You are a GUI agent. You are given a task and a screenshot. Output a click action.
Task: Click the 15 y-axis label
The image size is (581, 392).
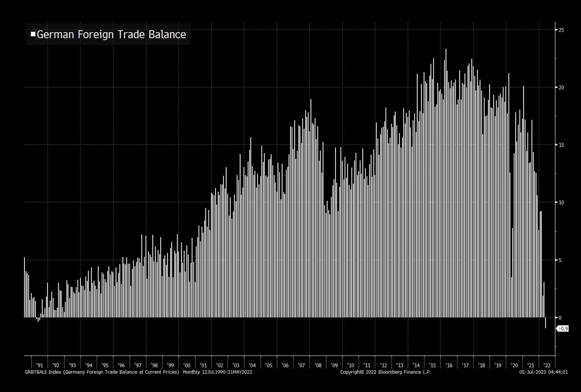[561, 145]
